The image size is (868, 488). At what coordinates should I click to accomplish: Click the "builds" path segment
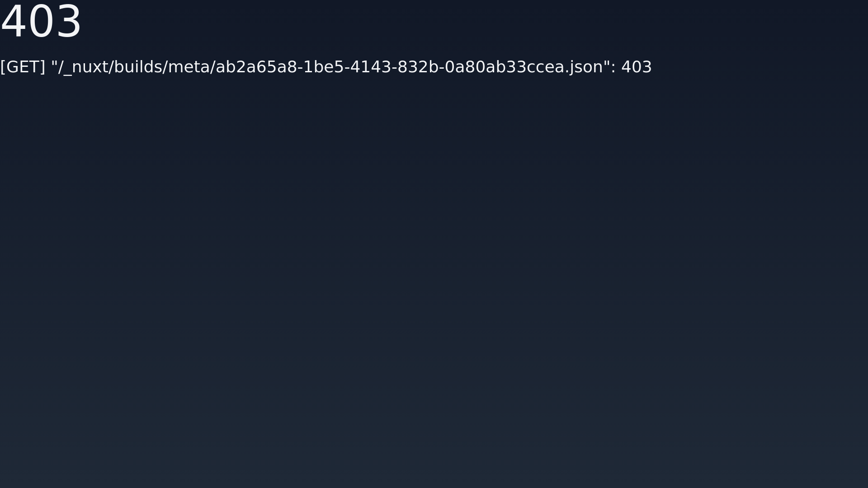pos(139,67)
